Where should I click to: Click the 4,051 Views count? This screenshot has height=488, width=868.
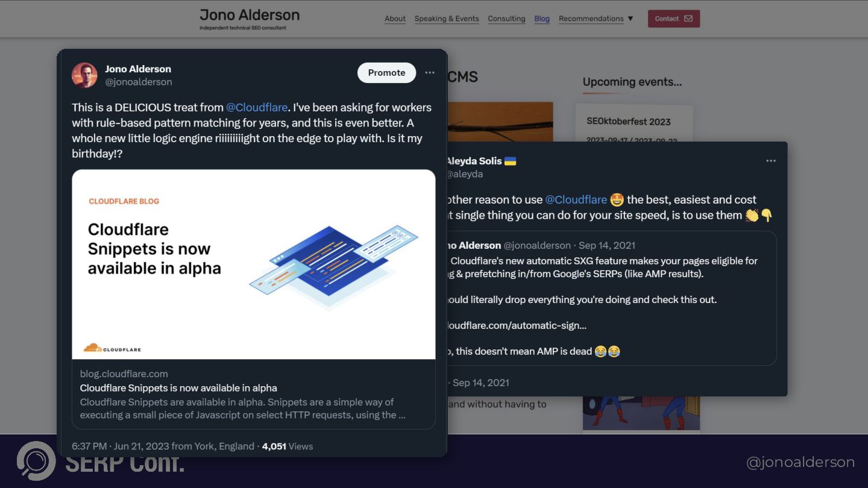(288, 446)
